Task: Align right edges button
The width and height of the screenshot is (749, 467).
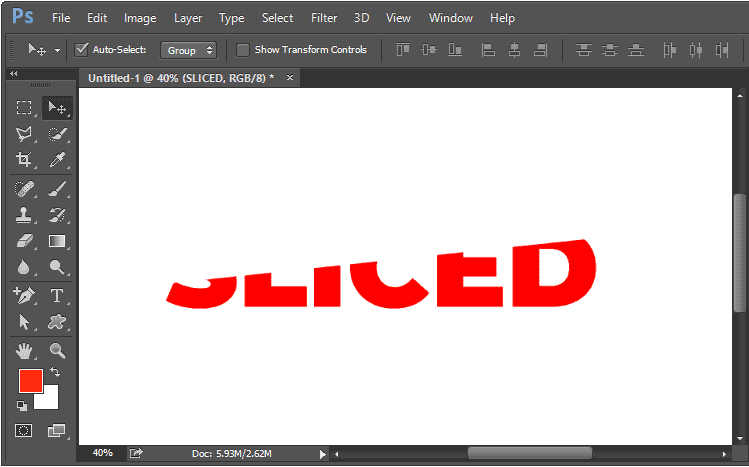Action: click(540, 50)
